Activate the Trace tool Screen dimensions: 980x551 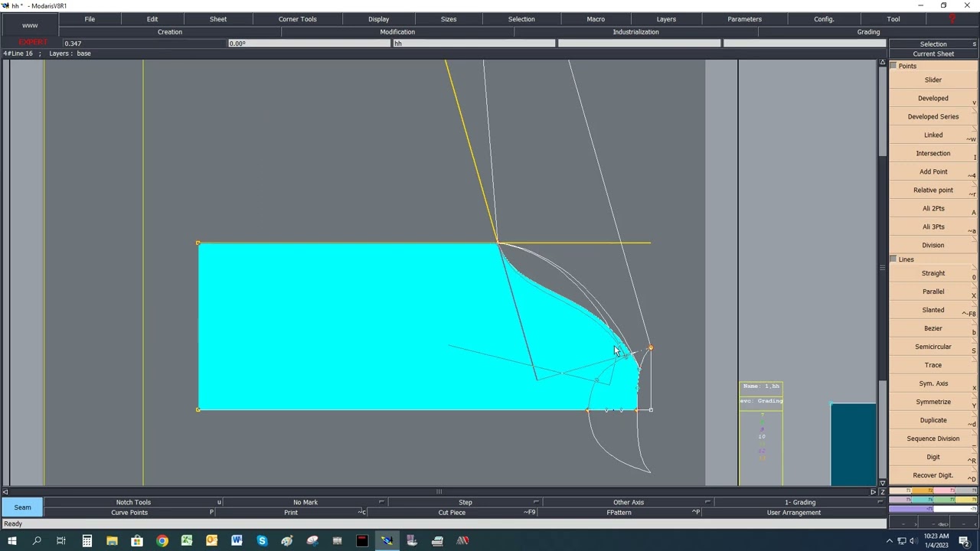point(933,365)
